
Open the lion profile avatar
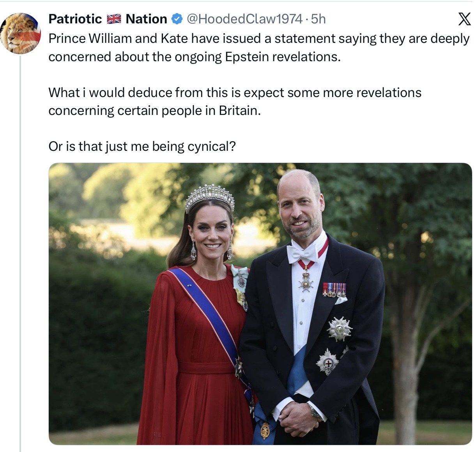click(x=21, y=33)
